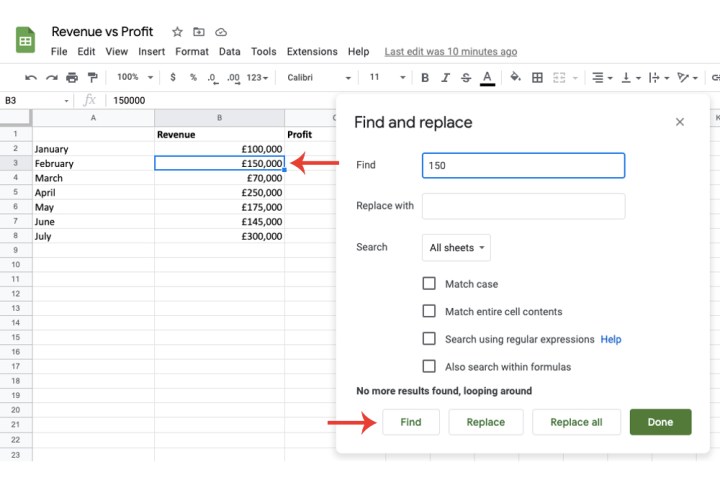Open the zoom 100% dropdown
The width and height of the screenshot is (720, 480).
(135, 77)
